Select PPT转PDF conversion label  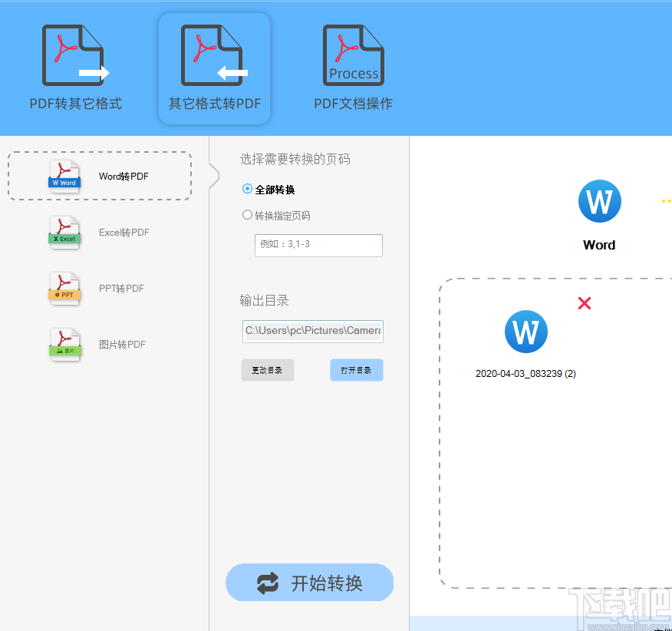[121, 289]
